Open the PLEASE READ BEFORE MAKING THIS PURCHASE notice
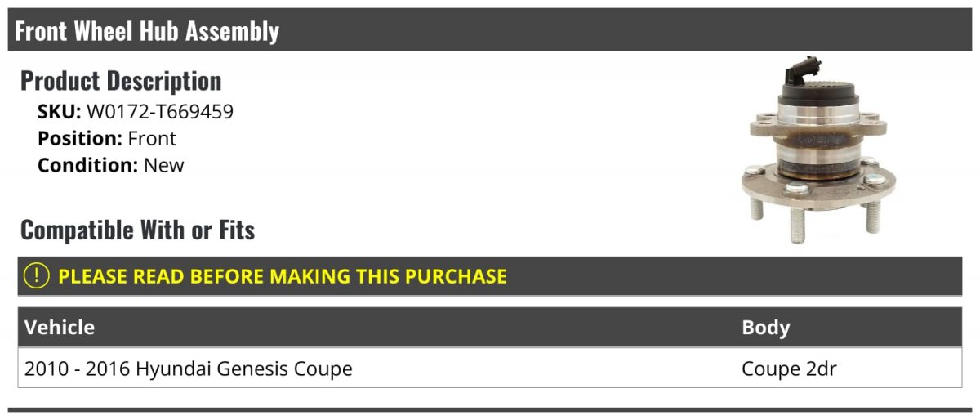 283,276
